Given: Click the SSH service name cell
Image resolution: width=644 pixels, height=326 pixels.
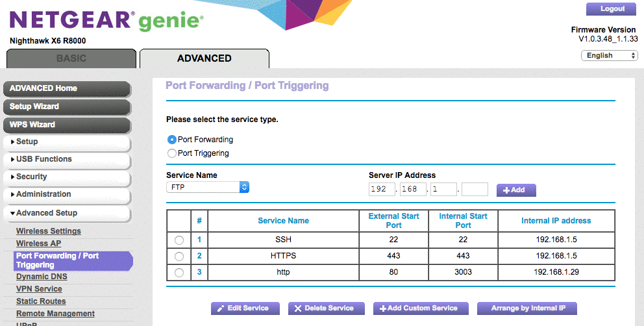Looking at the screenshot, I should pyautogui.click(x=284, y=240).
